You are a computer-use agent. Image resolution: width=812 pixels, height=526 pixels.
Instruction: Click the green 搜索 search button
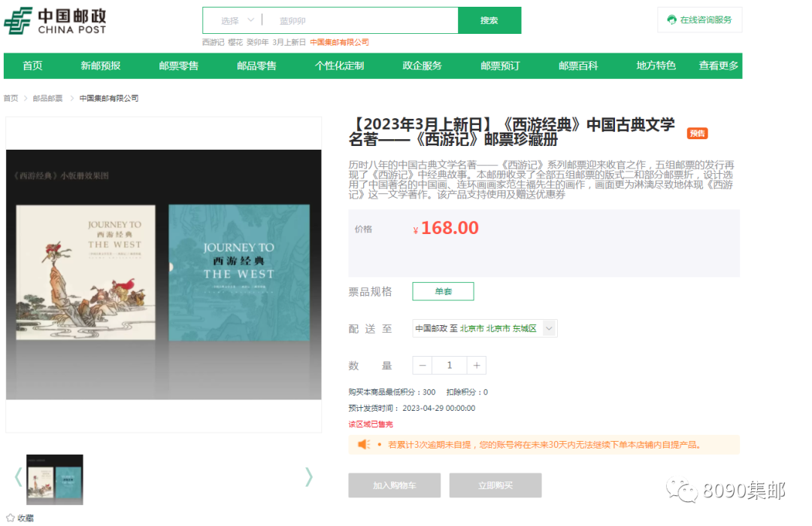tap(489, 20)
